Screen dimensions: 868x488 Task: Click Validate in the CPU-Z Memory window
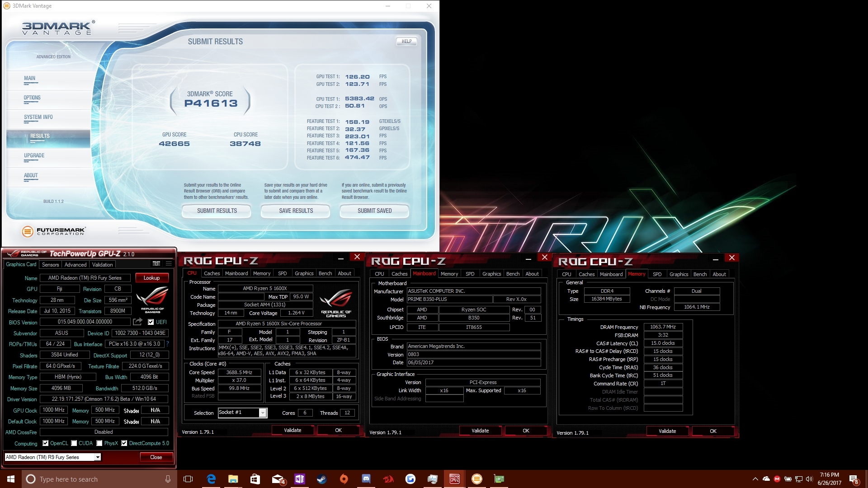667,431
